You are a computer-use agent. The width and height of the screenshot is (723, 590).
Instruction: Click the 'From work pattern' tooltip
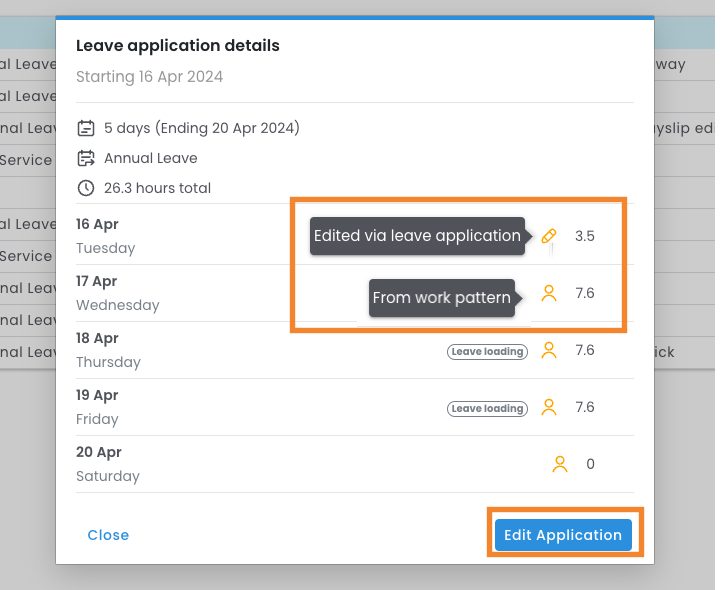click(441, 298)
